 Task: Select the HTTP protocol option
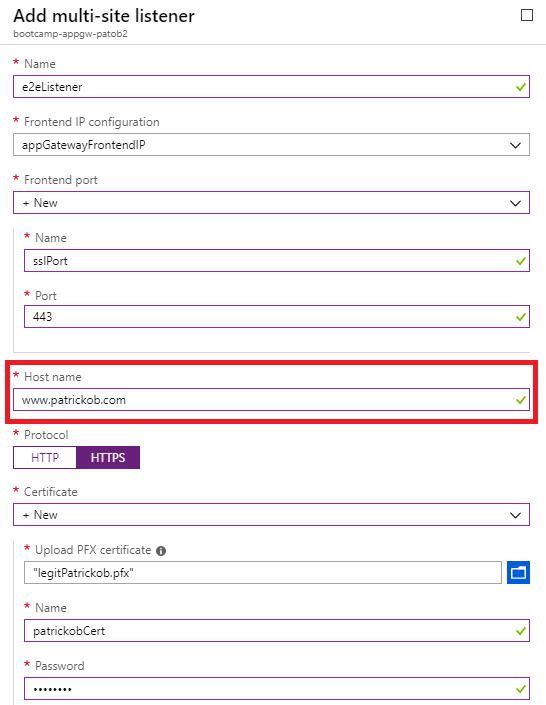[45, 457]
